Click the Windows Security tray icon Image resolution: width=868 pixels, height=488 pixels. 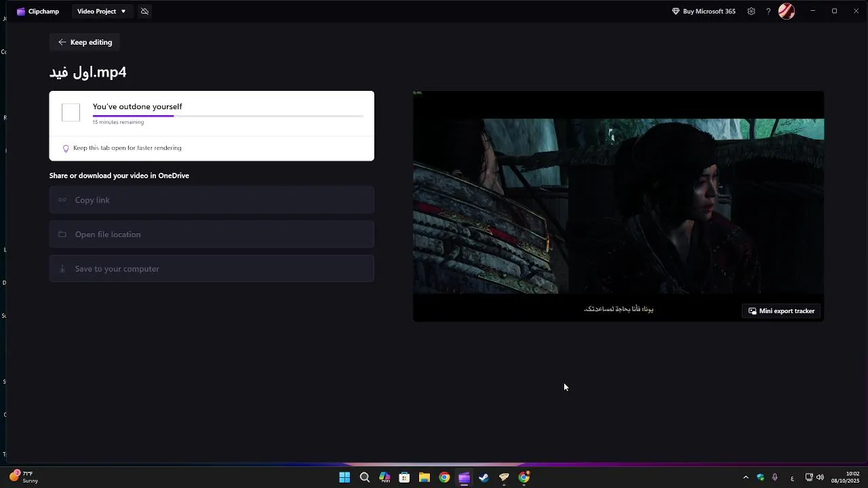[760, 477]
